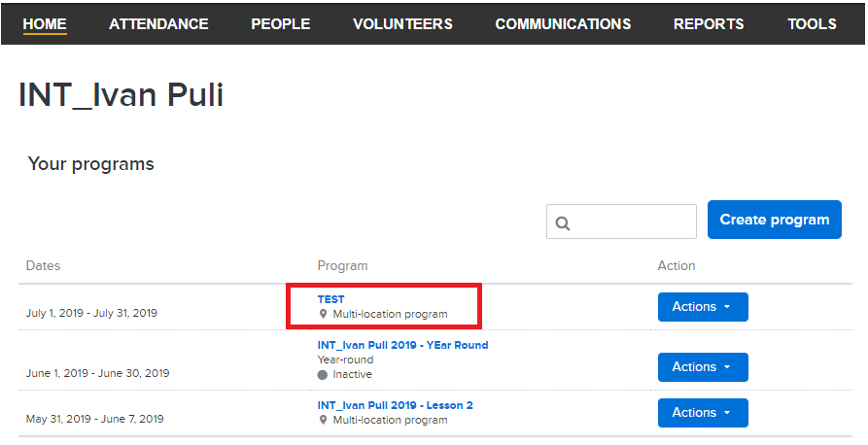
Task: Open Actions dropdown for Lesson 2 program
Action: pos(703,413)
